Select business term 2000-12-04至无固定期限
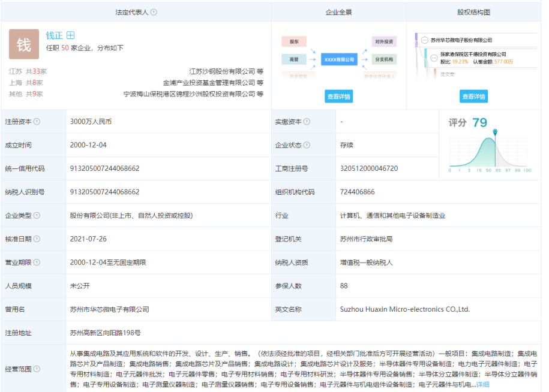The width and height of the screenshot is (549, 392). tap(108, 263)
